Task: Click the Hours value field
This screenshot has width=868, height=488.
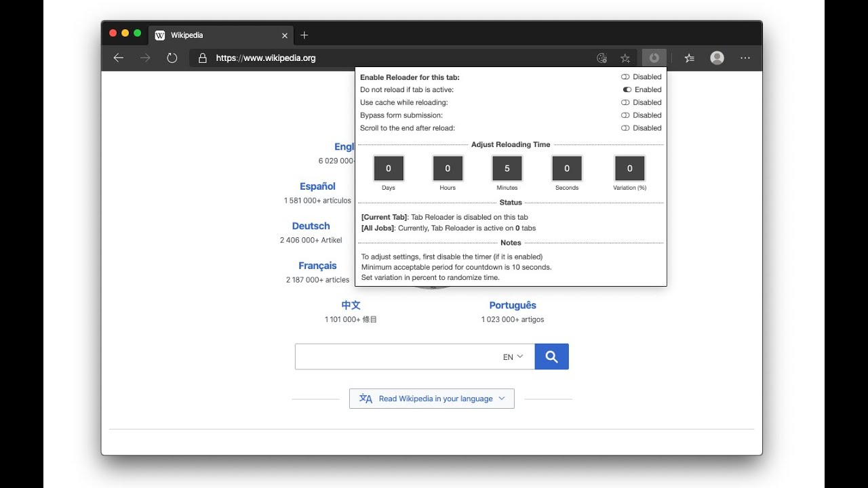Action: (448, 168)
